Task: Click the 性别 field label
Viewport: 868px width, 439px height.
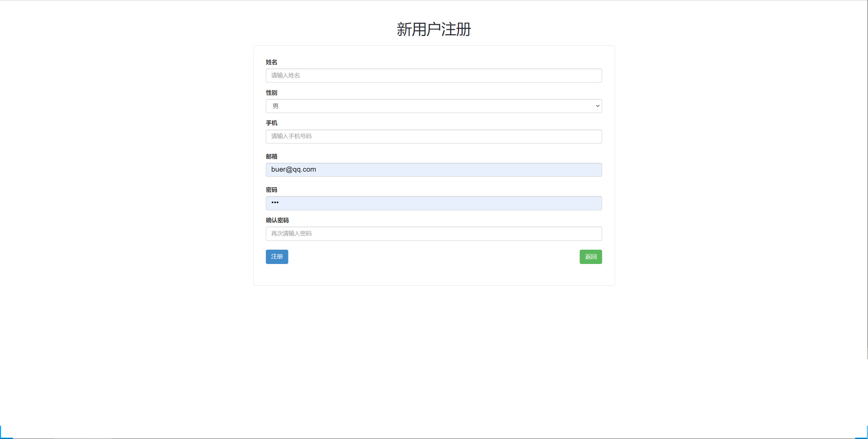Action: click(x=271, y=93)
